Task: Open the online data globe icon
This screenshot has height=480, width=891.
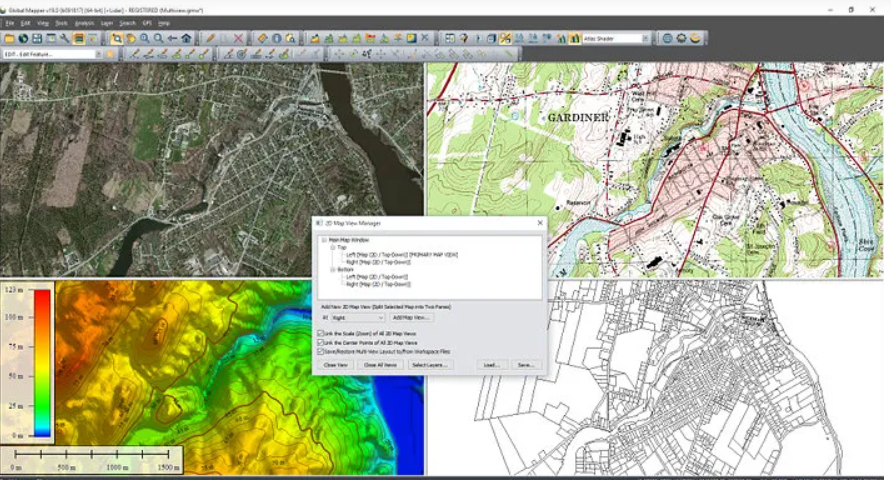Action: (23, 39)
